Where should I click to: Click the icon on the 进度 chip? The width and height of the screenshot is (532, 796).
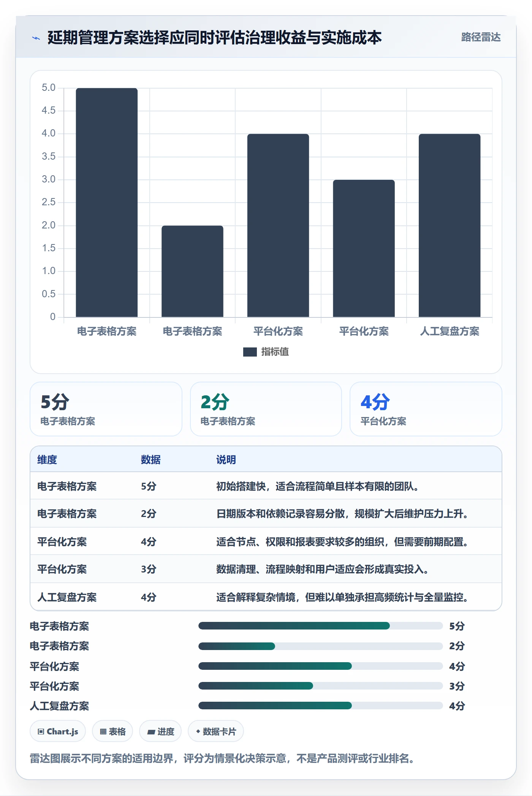pyautogui.click(x=151, y=732)
